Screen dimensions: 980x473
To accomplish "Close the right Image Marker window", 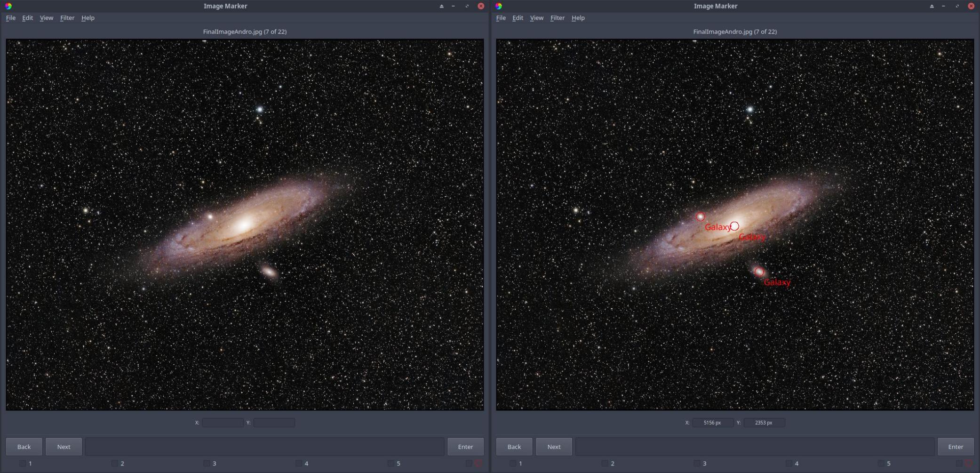I will click(x=971, y=6).
